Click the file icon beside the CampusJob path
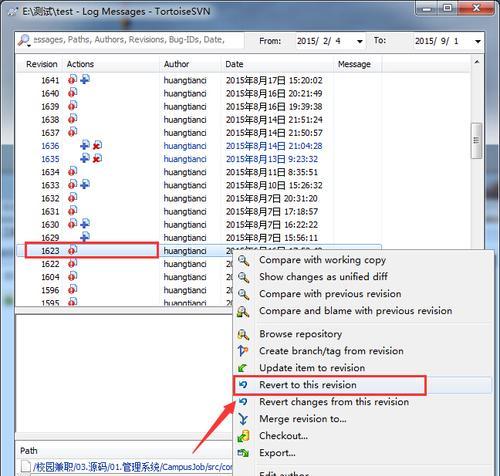Viewport: 500px width, 476px height. point(26,467)
